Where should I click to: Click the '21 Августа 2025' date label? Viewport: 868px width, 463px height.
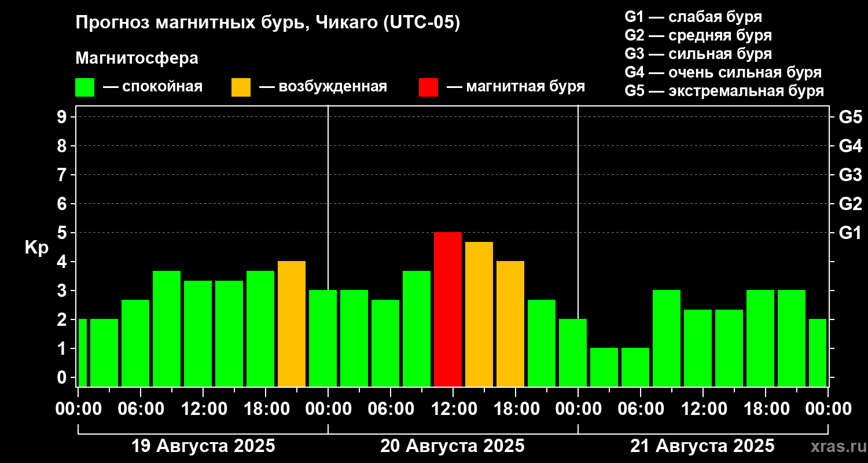click(x=702, y=446)
